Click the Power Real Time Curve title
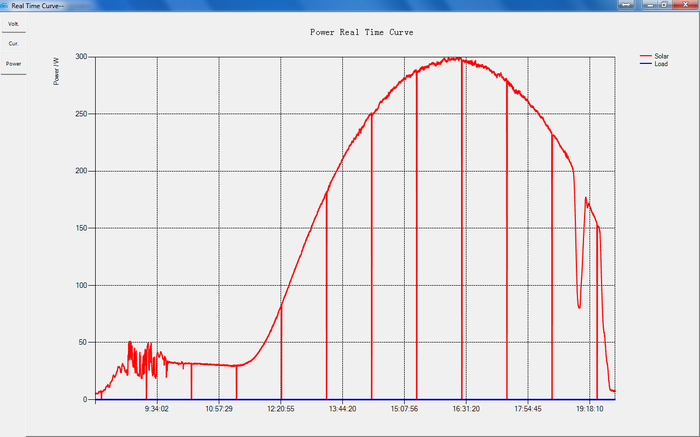Screen dimensions: 700x437 [363, 32]
